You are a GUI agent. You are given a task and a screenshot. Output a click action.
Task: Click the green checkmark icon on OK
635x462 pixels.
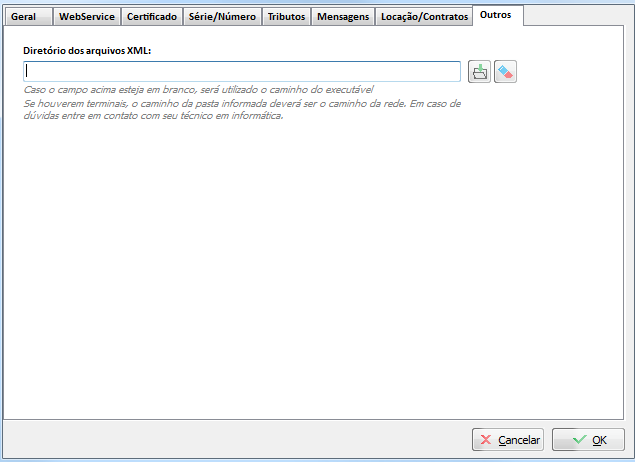click(579, 440)
